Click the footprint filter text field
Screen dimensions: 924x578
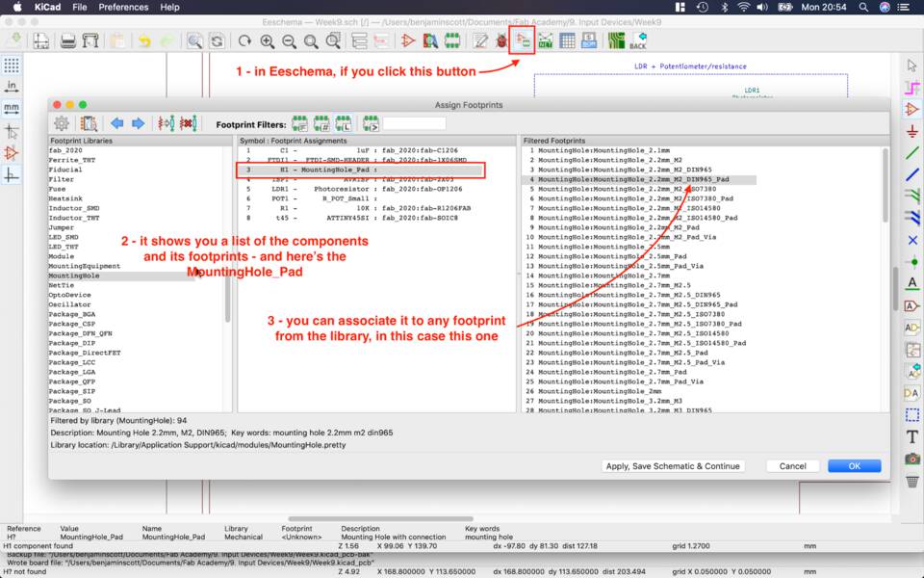click(x=414, y=124)
